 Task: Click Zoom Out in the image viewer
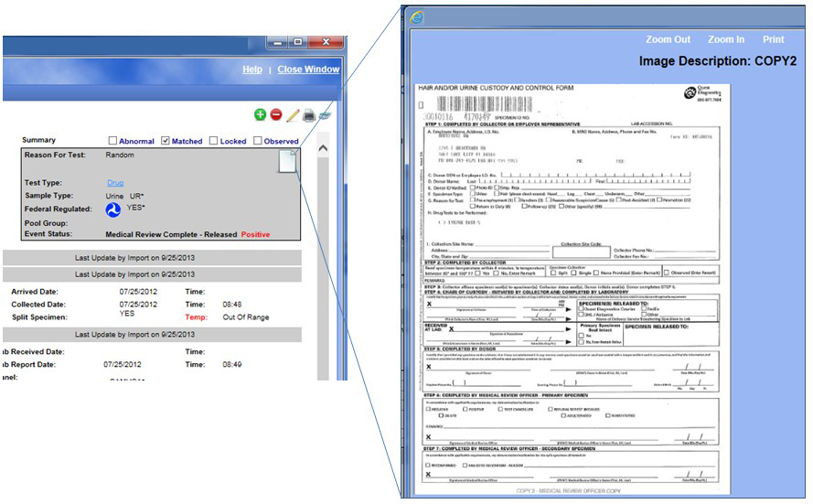click(668, 40)
